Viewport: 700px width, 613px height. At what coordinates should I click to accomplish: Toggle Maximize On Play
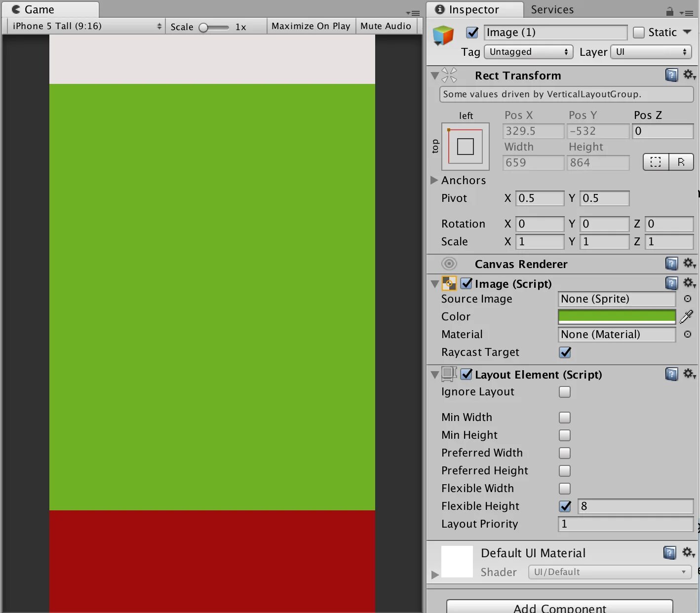(x=311, y=26)
